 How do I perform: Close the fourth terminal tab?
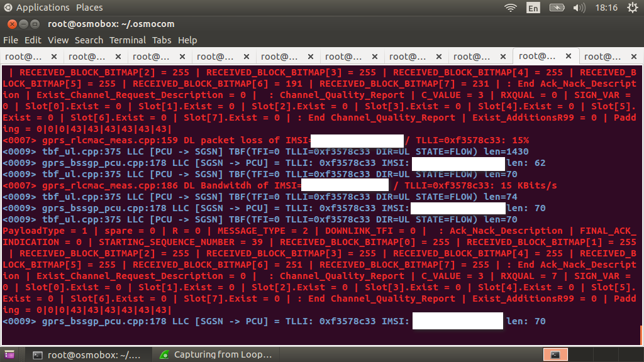247,57
